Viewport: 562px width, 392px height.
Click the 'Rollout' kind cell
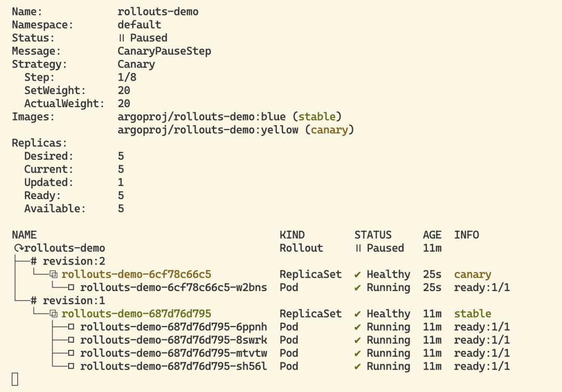301,248
